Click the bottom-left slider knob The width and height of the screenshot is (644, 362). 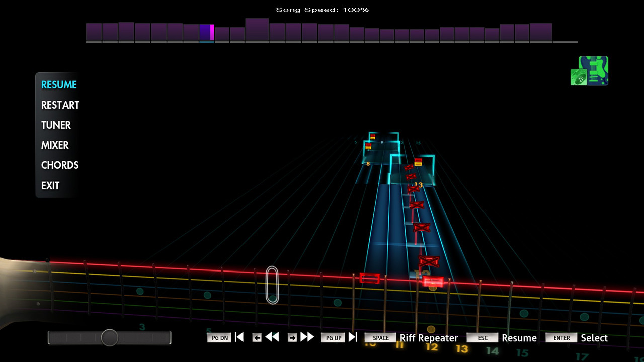(109, 337)
